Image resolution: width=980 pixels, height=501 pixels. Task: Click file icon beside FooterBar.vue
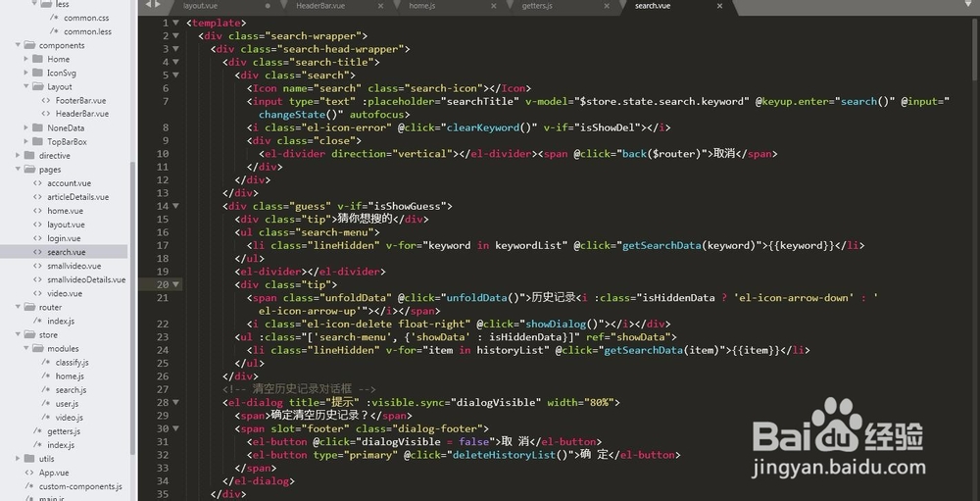coord(46,100)
